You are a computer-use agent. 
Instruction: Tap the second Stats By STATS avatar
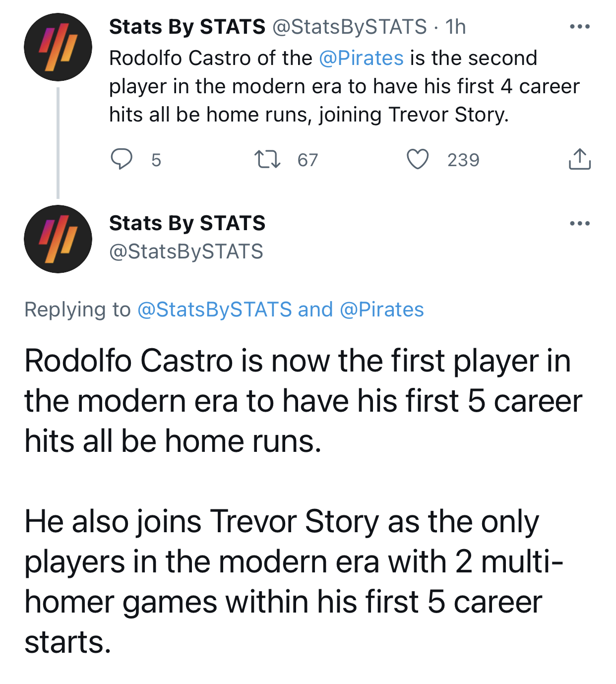pos(58,239)
